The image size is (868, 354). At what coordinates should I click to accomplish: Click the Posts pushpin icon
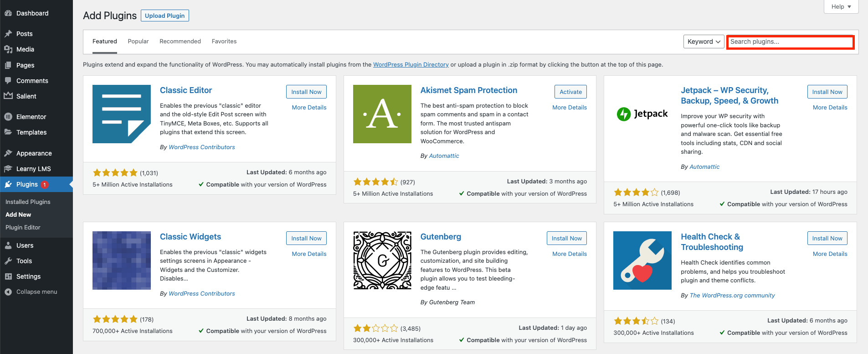pyautogui.click(x=8, y=34)
